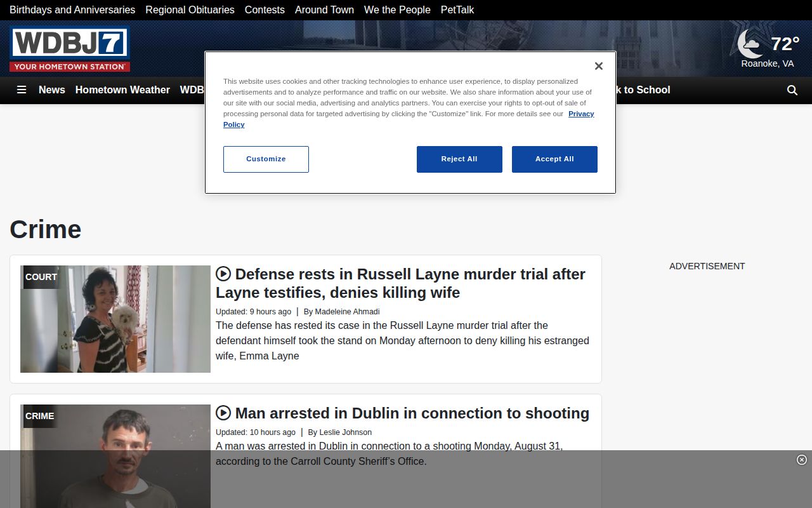Open Man arrested in Dublin headline

412,413
